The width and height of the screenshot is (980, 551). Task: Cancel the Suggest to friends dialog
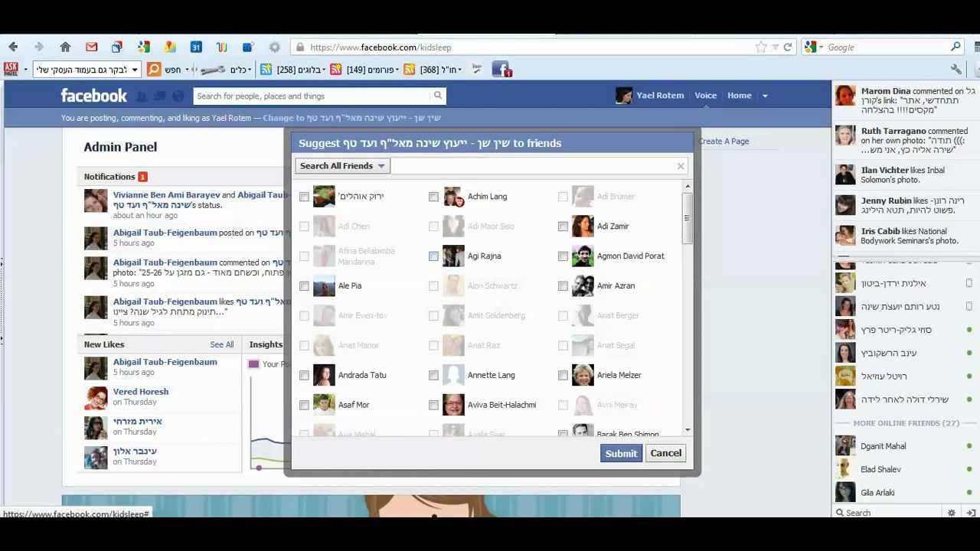pyautogui.click(x=665, y=453)
